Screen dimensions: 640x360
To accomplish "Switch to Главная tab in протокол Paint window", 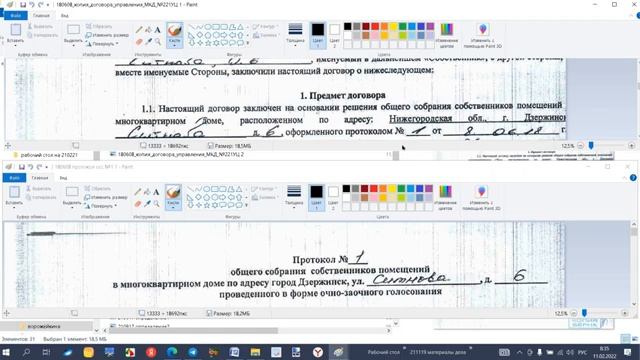I will tap(40, 178).
